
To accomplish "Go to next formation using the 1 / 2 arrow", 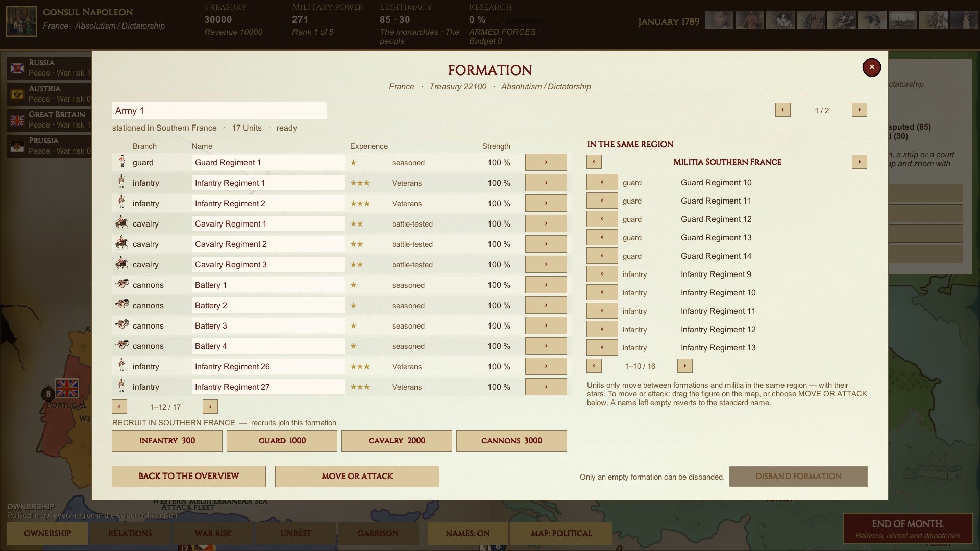I will 859,110.
